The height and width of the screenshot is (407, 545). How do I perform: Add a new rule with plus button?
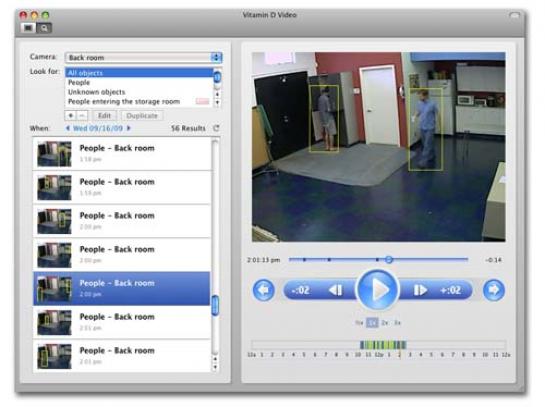point(71,115)
